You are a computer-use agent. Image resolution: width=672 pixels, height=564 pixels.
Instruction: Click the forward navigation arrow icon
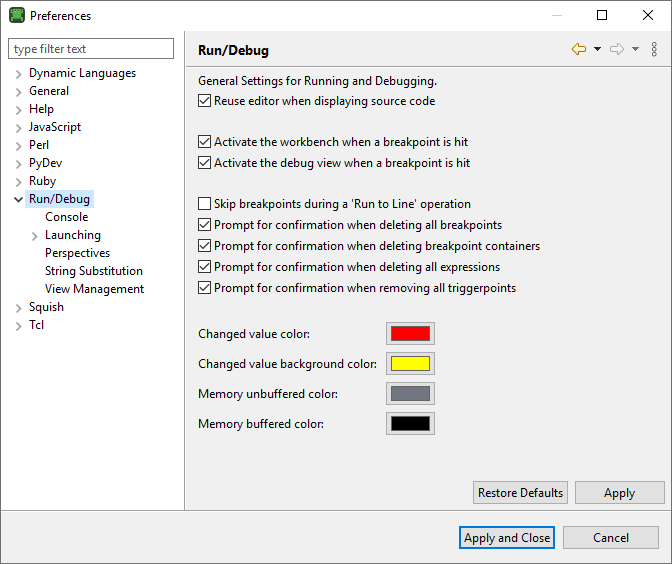(x=617, y=49)
